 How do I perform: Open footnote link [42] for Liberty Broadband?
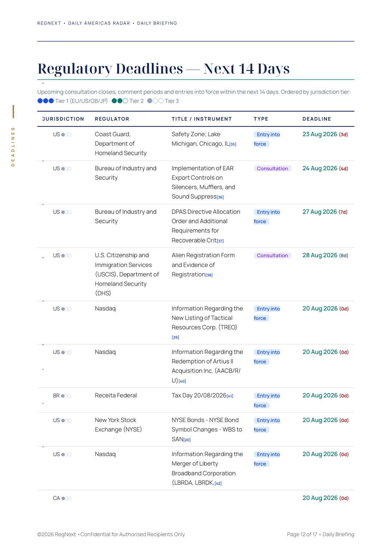tap(218, 483)
